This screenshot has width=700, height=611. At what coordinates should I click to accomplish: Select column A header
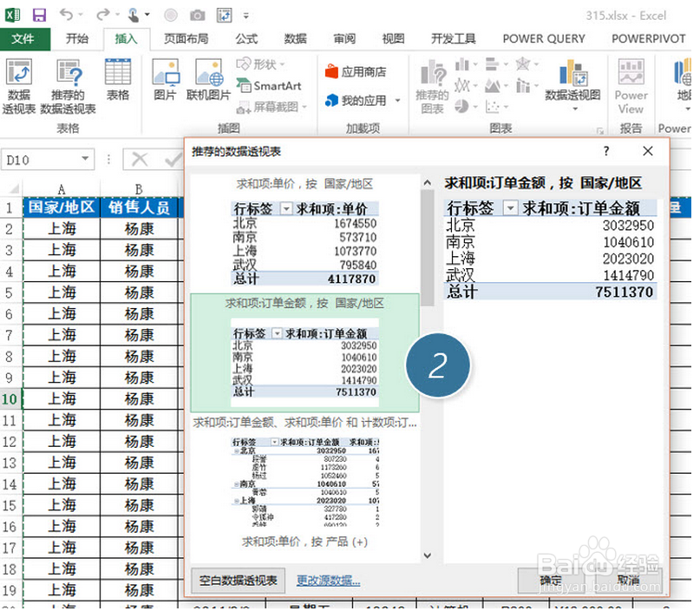click(62, 189)
